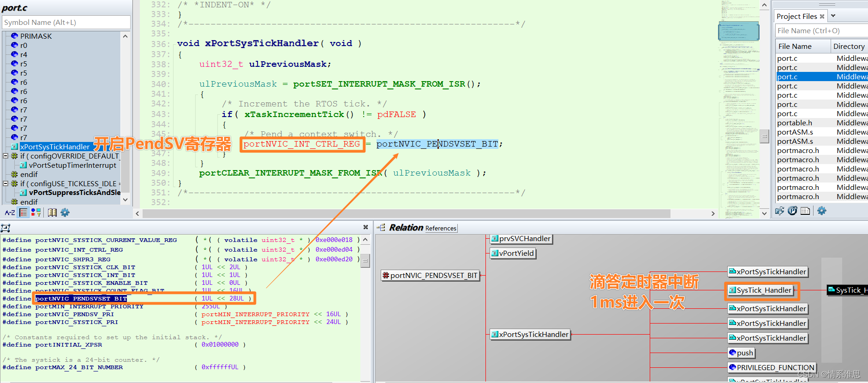
Task: Click the Context window icon above the defines
Action: click(6, 228)
